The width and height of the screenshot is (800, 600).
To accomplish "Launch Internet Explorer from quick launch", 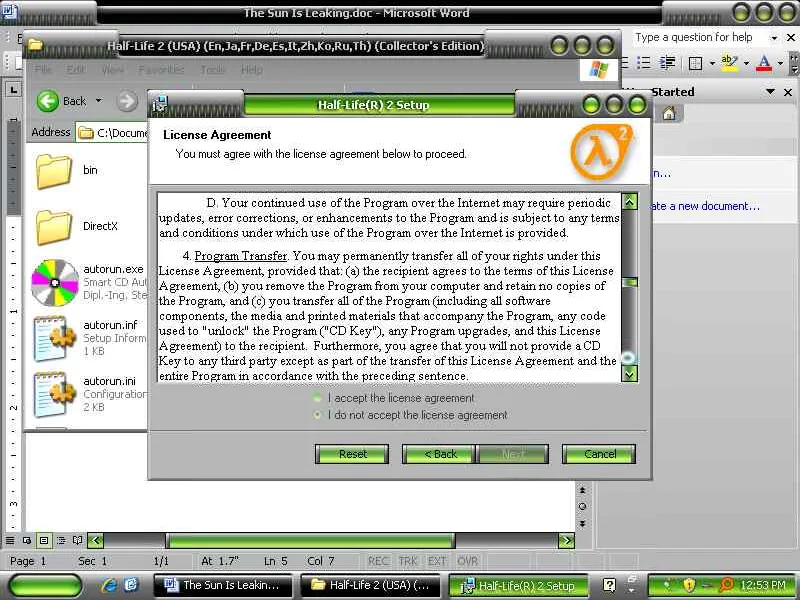I will click(x=109, y=585).
